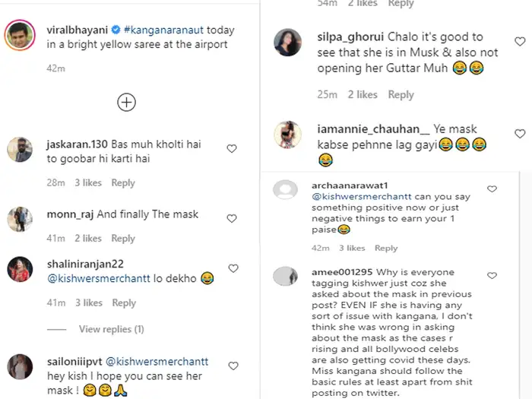Reply to jaskaran.130's comment
Viewport: 532px width, 399px height.
point(123,182)
